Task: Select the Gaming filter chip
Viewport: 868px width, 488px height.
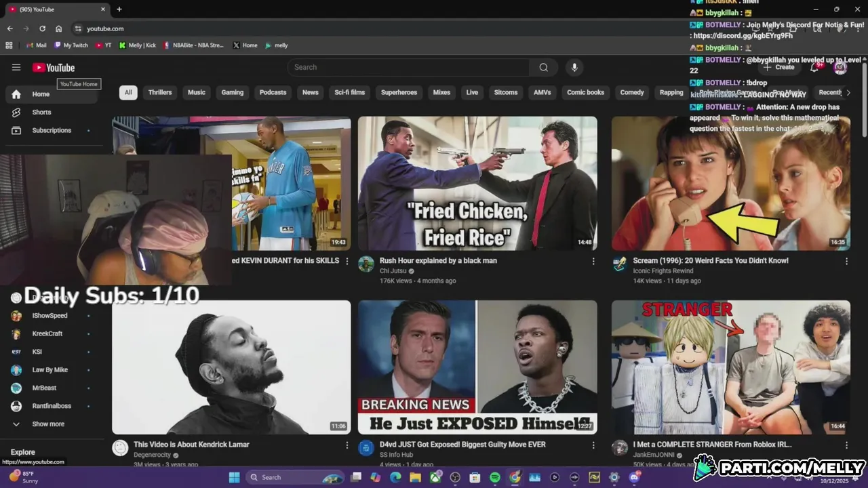Action: click(x=233, y=92)
